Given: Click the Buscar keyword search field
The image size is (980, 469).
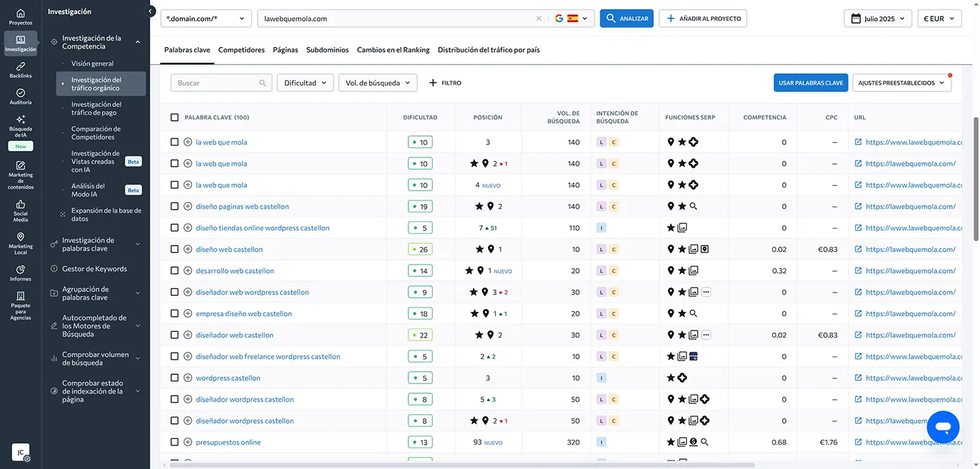Looking at the screenshot, I should pos(216,83).
